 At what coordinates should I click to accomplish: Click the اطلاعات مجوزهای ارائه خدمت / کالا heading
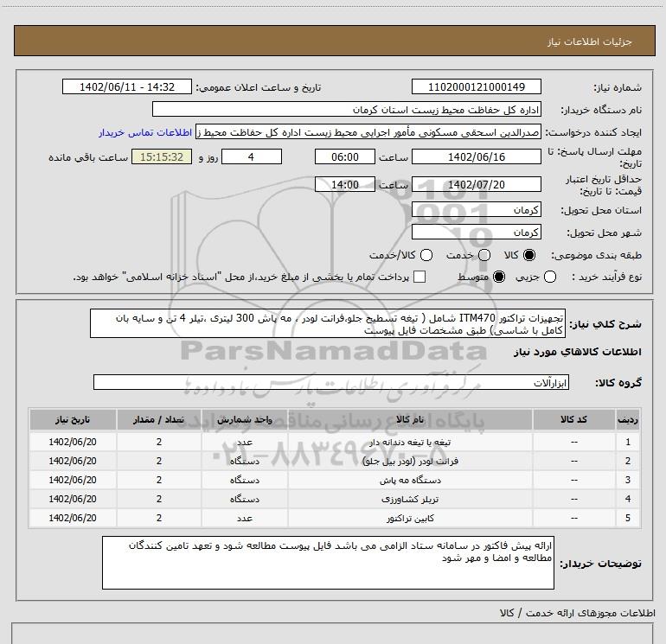click(577, 613)
